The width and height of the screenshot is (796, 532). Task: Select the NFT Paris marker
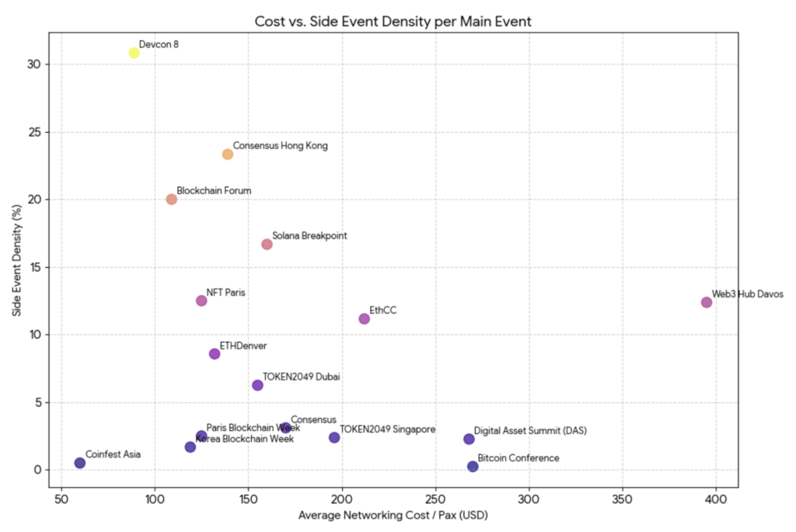coord(201,299)
